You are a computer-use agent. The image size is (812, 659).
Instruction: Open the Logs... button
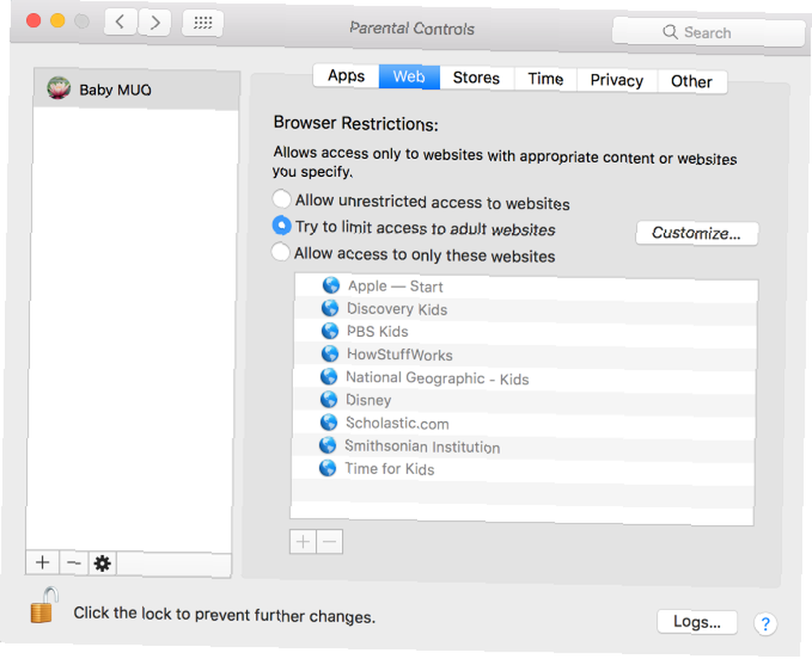point(697,622)
